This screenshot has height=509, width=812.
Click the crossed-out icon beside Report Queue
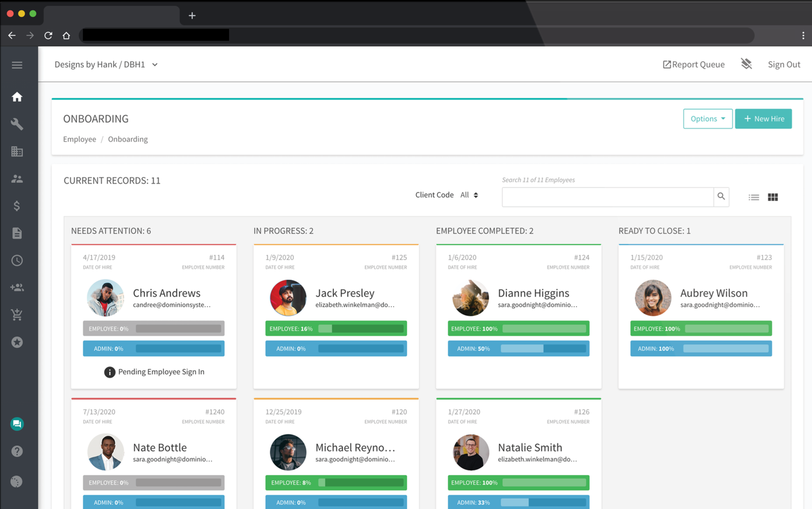746,64
